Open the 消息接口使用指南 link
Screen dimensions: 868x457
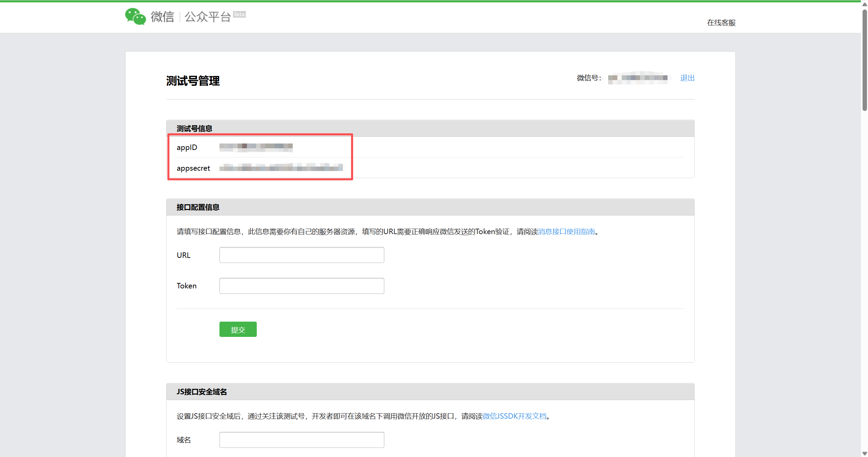pyautogui.click(x=566, y=232)
